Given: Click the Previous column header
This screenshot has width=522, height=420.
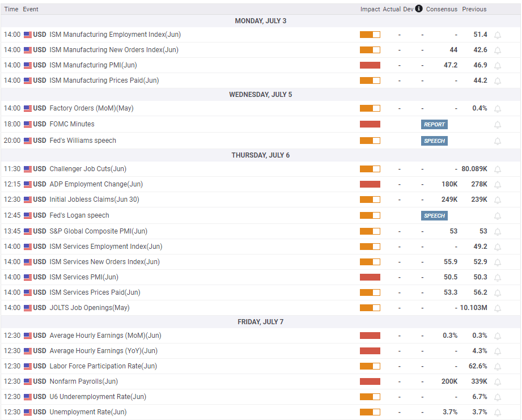Looking at the screenshot, I should point(474,9).
